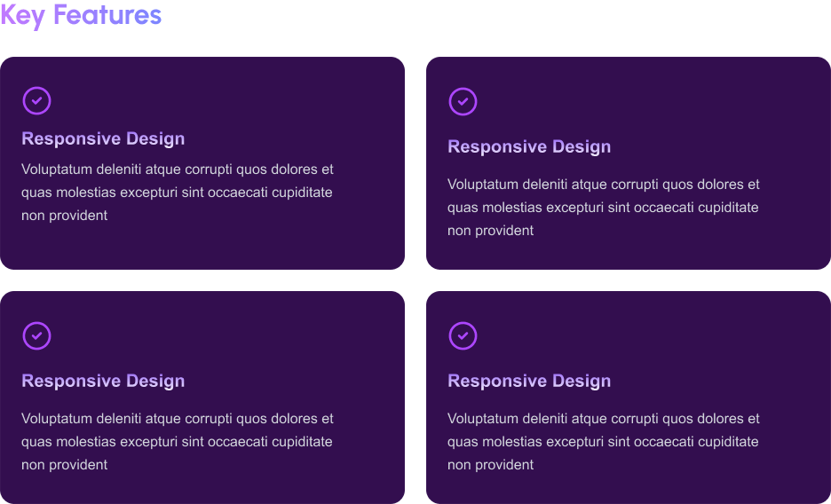Click "non provident" text in bottom-right card
Image resolution: width=831 pixels, height=504 pixels.
pos(490,465)
